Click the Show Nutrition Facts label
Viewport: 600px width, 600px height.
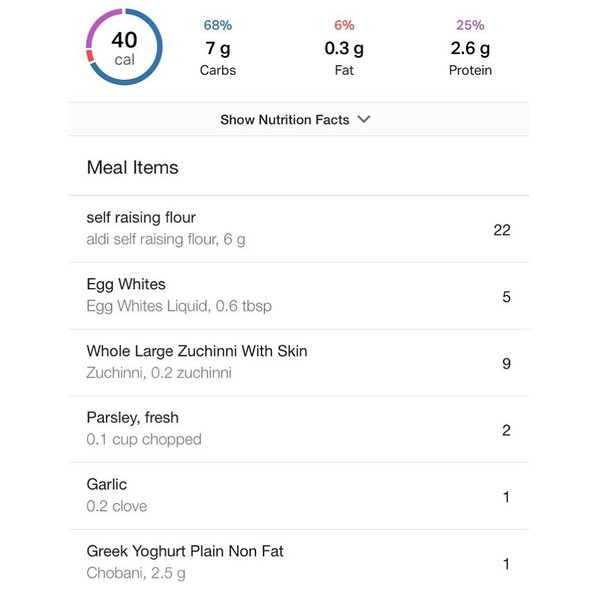click(x=284, y=119)
